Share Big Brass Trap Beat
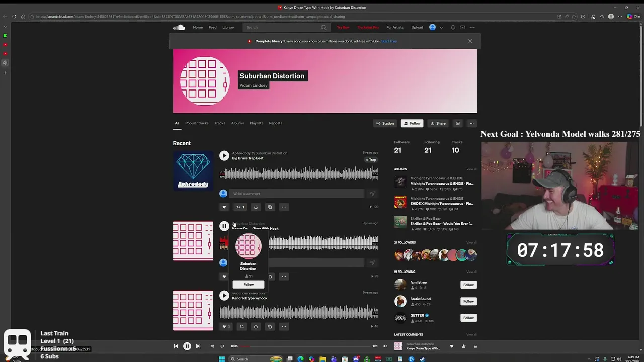 [x=256, y=207]
